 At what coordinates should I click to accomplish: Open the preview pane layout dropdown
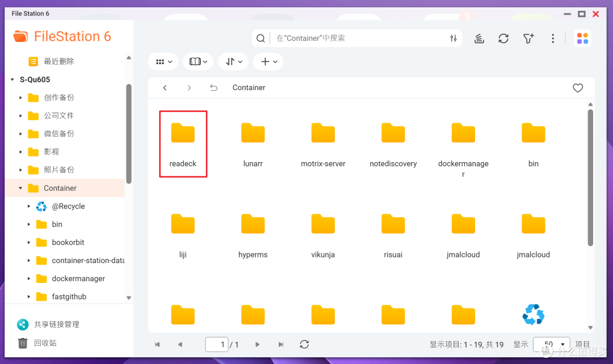tap(198, 62)
